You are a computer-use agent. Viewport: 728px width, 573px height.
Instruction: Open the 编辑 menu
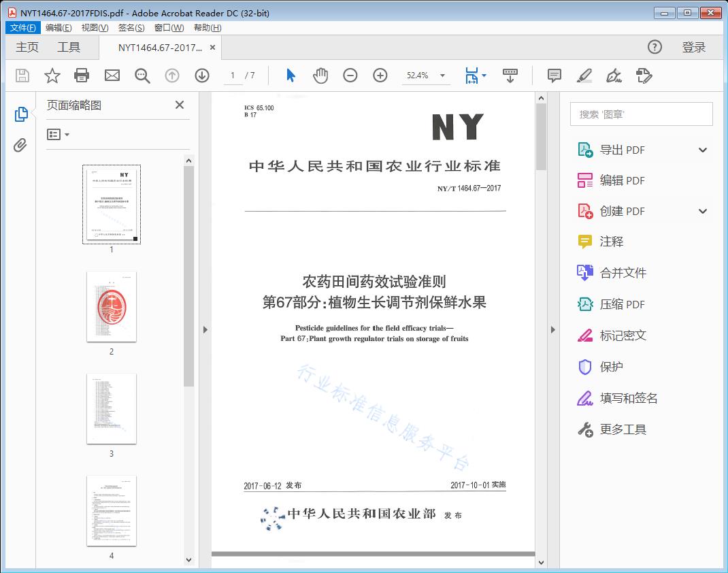pos(59,28)
